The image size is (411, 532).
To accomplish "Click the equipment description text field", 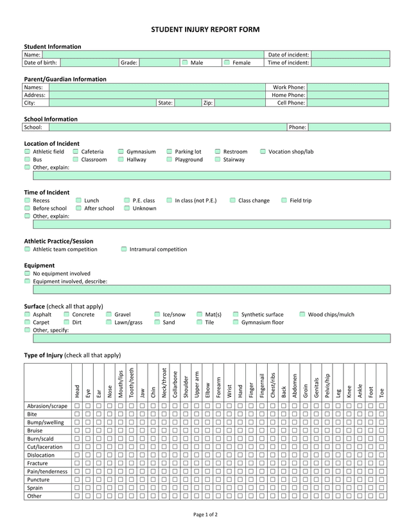I will [211, 289].
